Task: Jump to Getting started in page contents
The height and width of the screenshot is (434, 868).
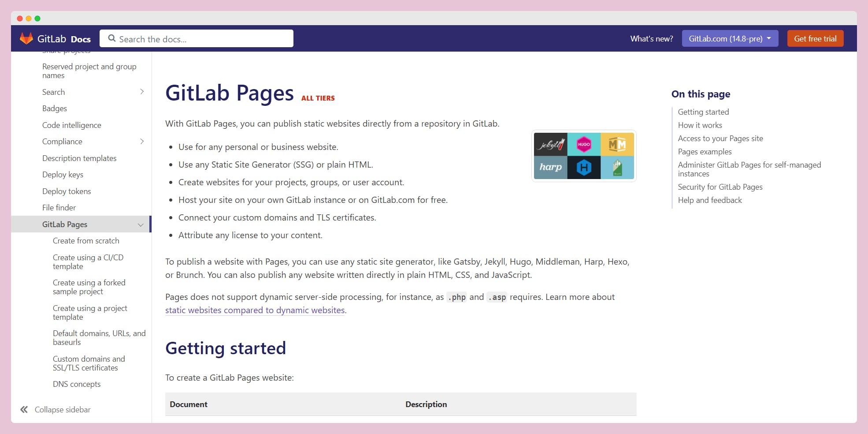Action: (703, 112)
